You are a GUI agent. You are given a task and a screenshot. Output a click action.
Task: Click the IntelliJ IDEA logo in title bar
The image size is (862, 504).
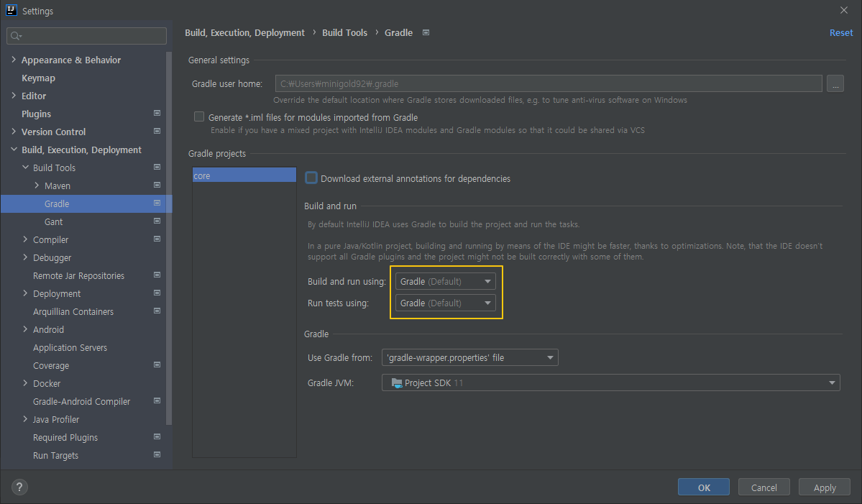coord(11,11)
